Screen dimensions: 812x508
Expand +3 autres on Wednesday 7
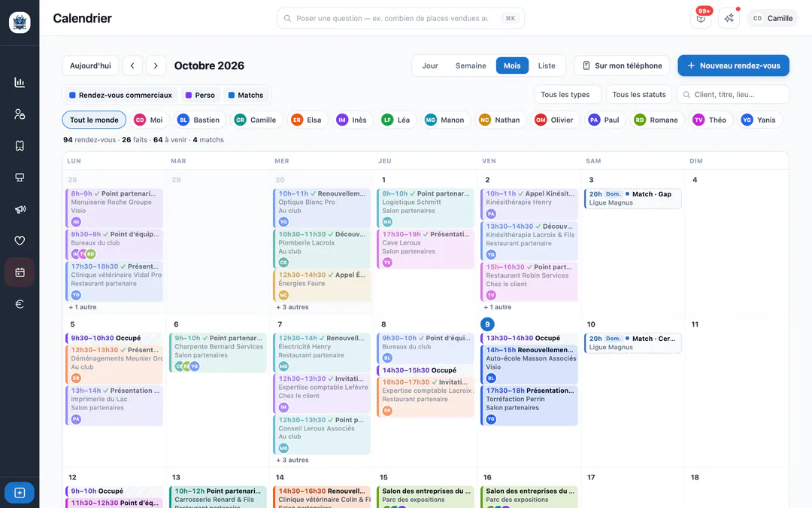292,460
